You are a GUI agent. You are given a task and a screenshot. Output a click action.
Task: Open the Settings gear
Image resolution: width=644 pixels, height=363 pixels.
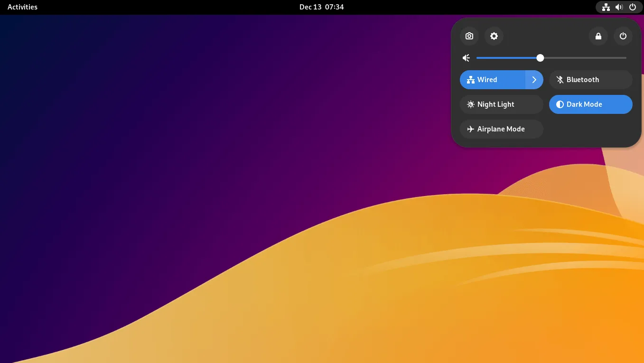(x=494, y=36)
